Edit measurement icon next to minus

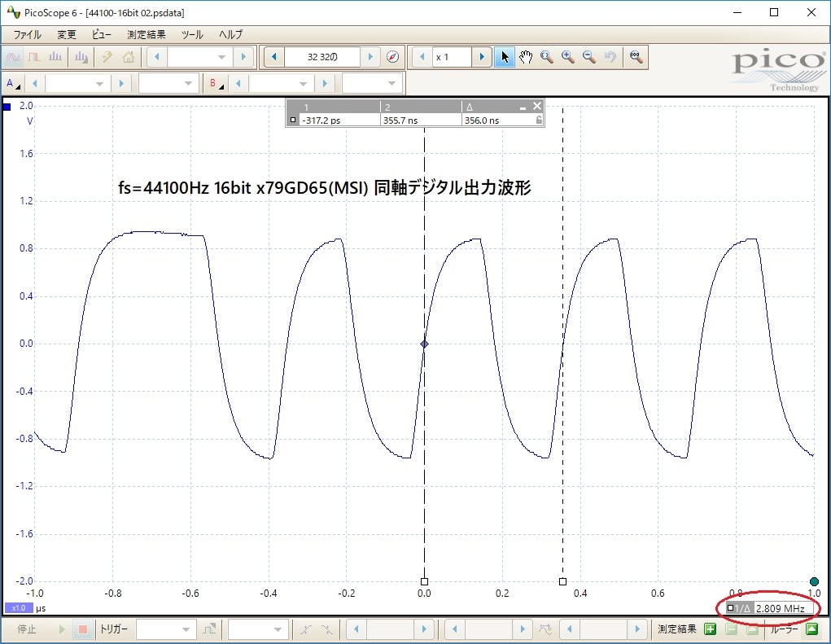pos(752,629)
